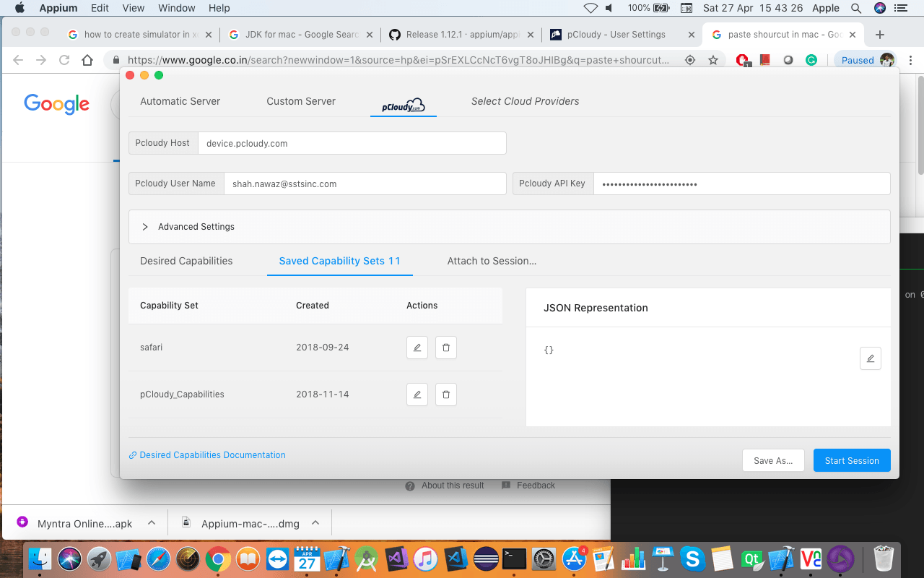Open Finder from the Dock
This screenshot has width=924, height=578.
[x=40, y=559]
